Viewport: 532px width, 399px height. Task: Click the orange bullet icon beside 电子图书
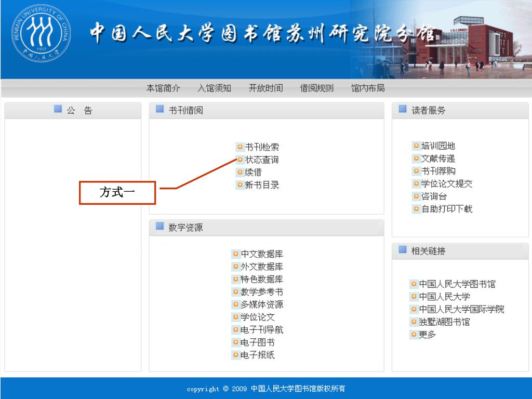[236, 342]
